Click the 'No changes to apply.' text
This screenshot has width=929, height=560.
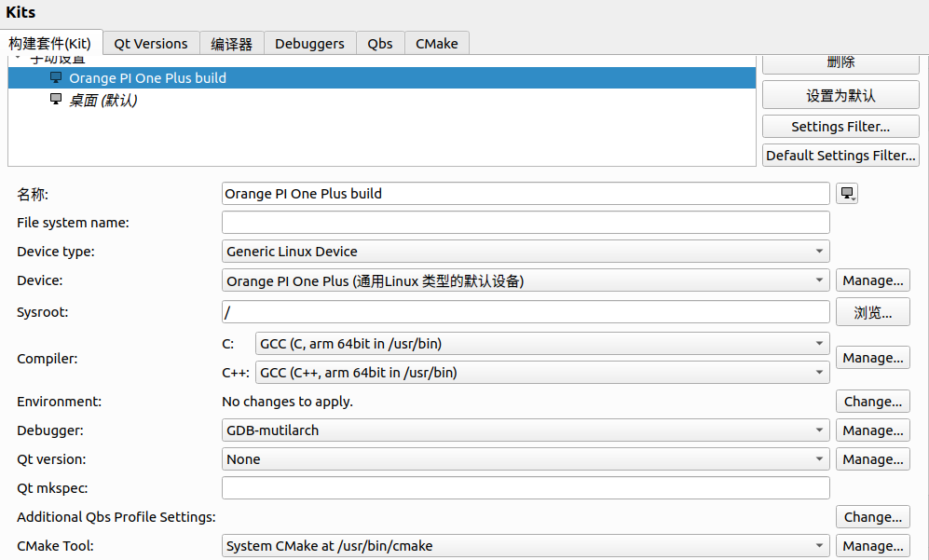coord(287,402)
